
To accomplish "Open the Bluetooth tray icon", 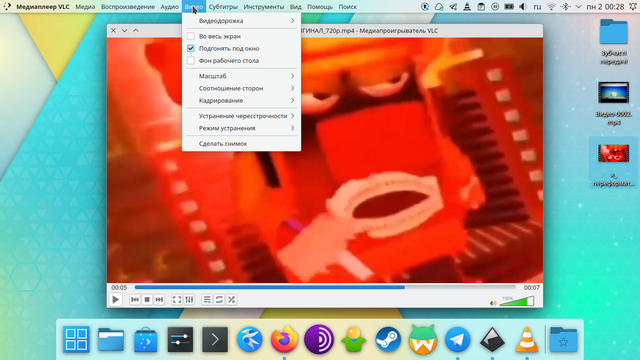I will tap(565, 7).
